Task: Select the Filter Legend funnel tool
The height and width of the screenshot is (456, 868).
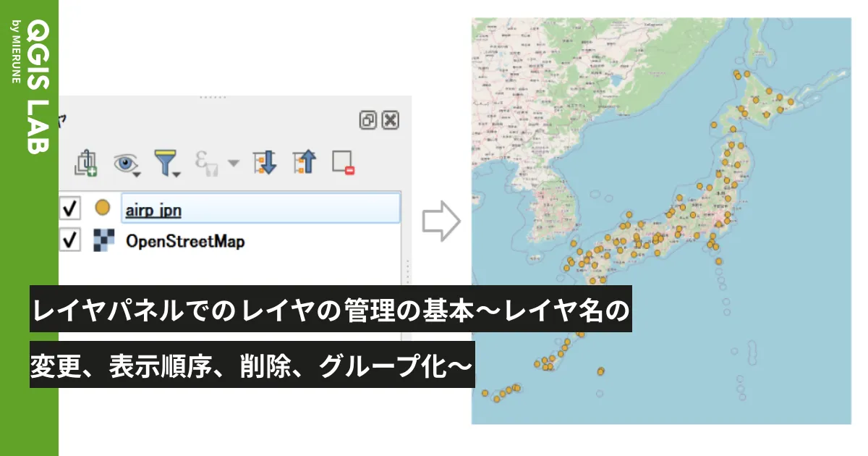Action: point(166,159)
